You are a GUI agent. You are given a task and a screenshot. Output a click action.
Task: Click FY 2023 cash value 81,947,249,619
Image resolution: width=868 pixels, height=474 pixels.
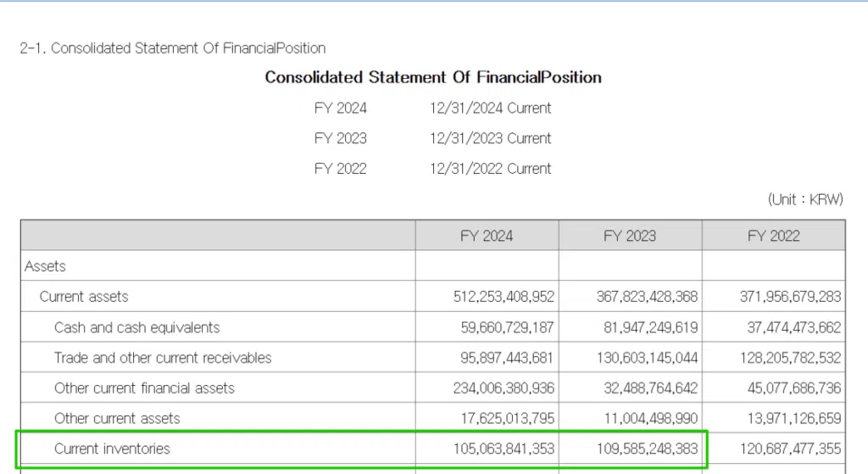[647, 327]
